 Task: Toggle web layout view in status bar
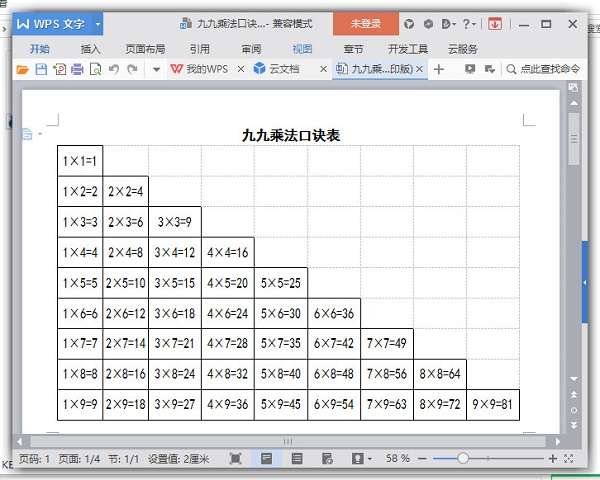tap(327, 458)
